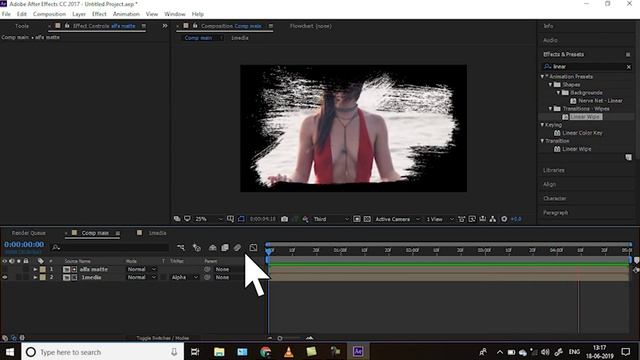Toggle solo switch for alfa matte layer
Screen dimensions: 640x360
(x=18, y=269)
